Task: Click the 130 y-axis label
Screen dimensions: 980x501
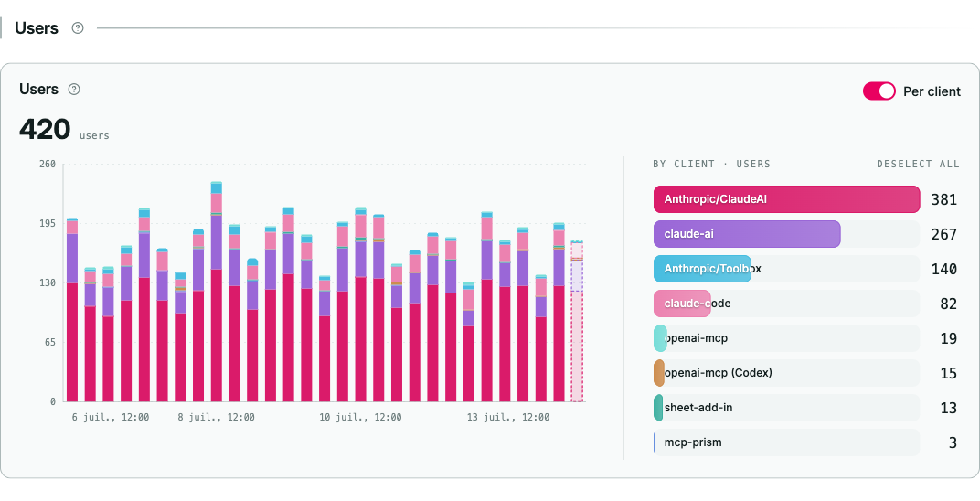Action: coord(48,283)
